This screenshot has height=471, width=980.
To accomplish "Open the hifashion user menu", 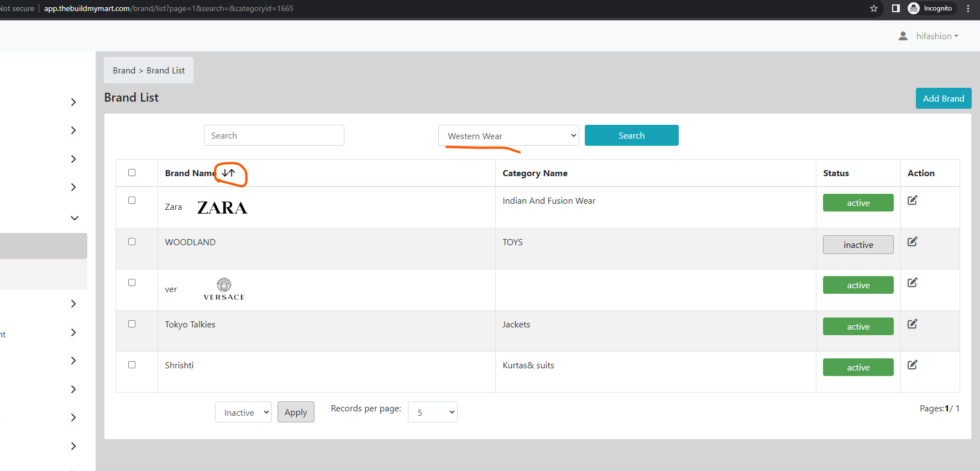I will coord(937,36).
